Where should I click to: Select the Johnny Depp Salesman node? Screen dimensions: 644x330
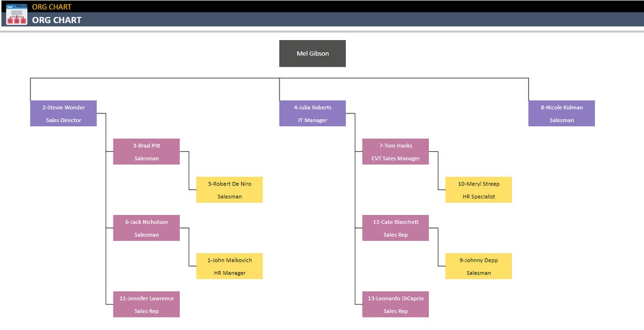478,266
